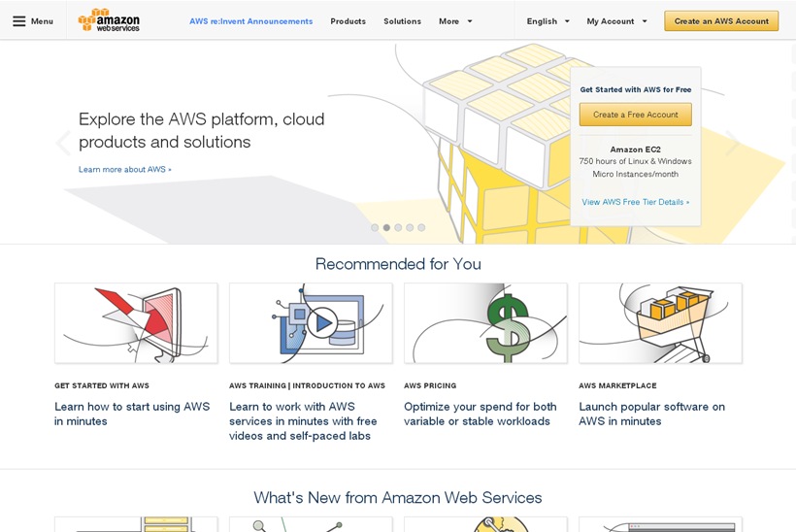Expand the My Account dropdown

click(x=616, y=20)
